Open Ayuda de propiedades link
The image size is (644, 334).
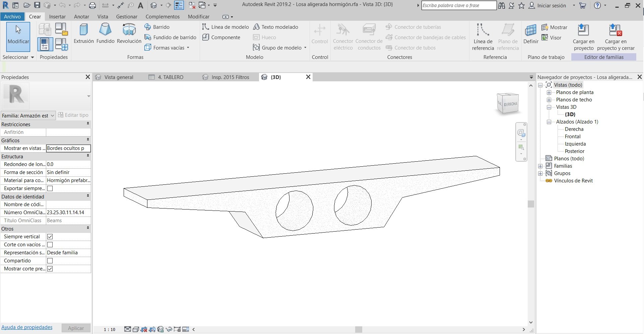[x=27, y=327]
